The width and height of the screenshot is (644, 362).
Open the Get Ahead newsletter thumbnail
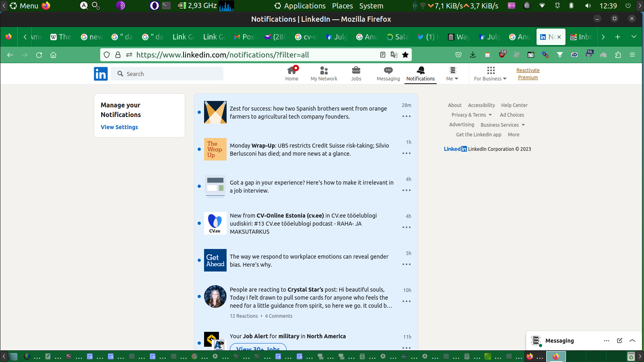[215, 260]
